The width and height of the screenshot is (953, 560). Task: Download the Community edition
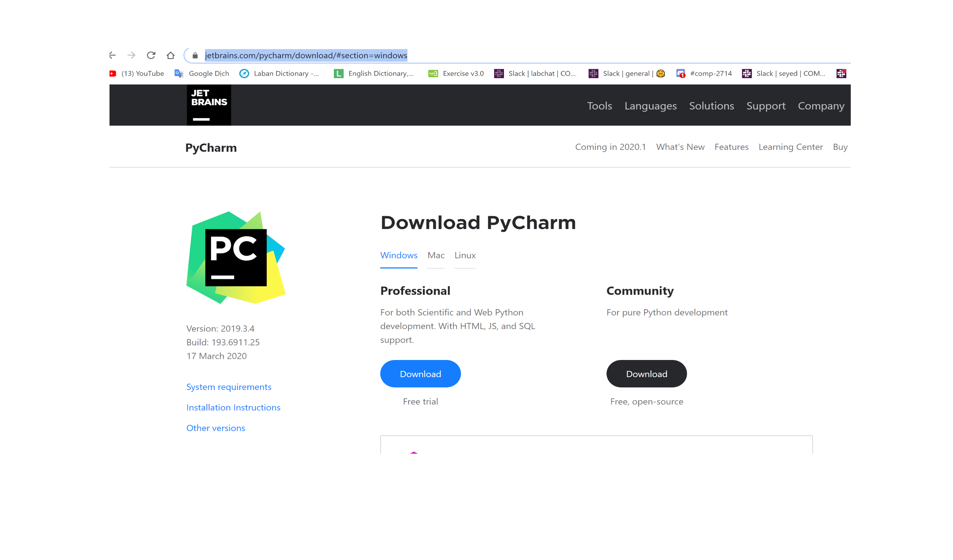(646, 374)
